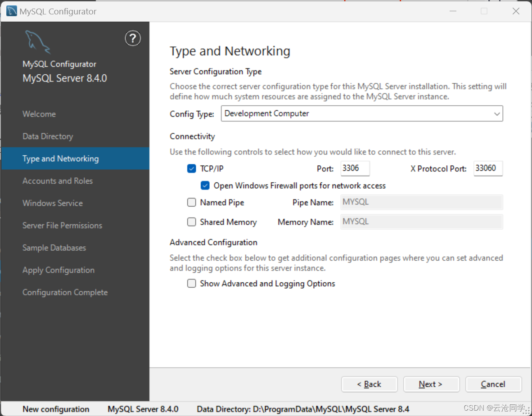
Task: Check Show Advanced and Logging Options
Action: pos(191,283)
